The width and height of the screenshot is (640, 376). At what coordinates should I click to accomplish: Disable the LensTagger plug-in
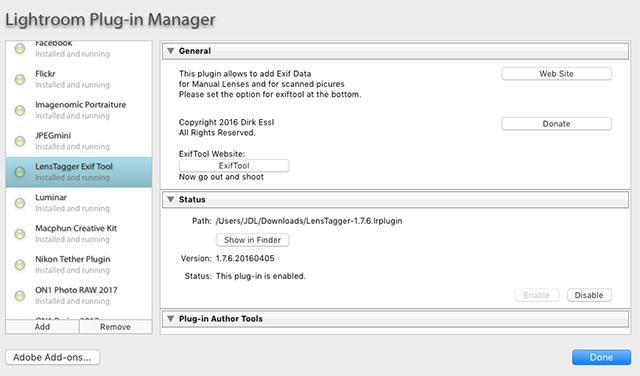[589, 295]
